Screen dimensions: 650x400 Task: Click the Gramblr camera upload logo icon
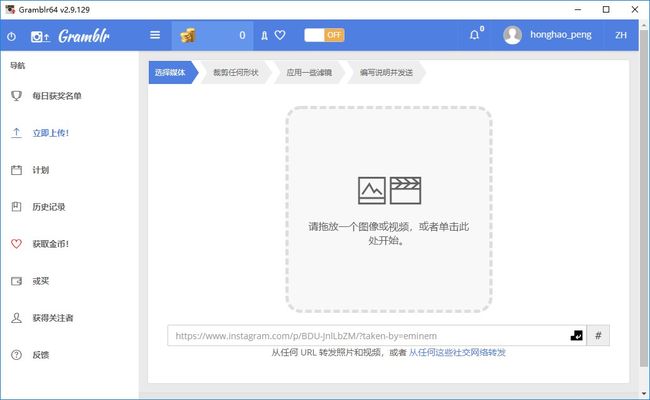coord(40,37)
